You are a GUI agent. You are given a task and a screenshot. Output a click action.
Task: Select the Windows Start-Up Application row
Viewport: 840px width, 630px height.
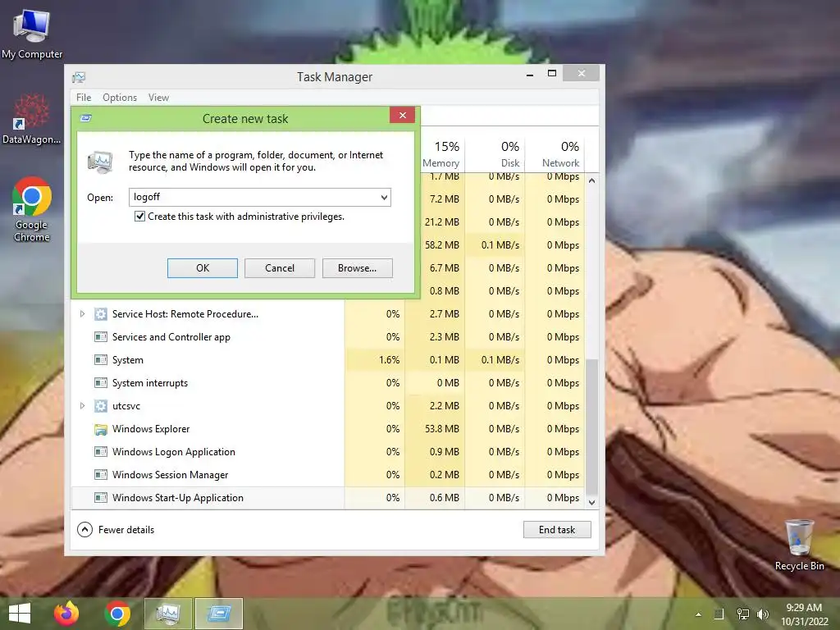coord(328,498)
